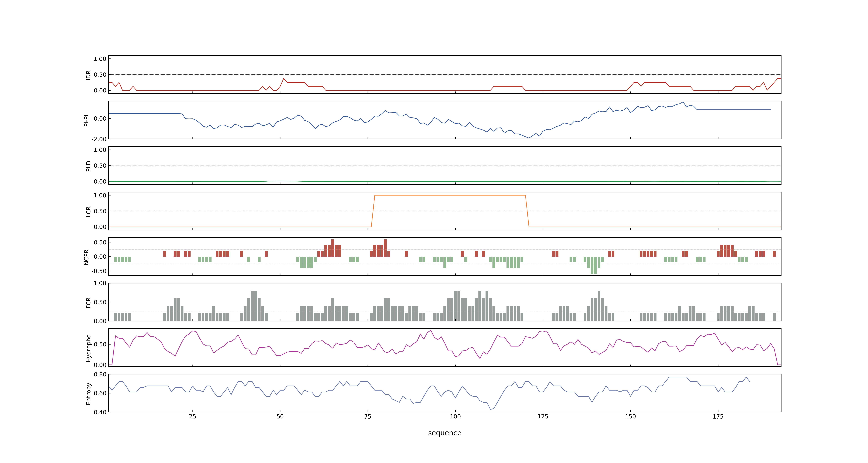The height and width of the screenshot is (463, 868).
Task: Click the lowest dip of the Pi-Pi curve
Action: (x=529, y=138)
